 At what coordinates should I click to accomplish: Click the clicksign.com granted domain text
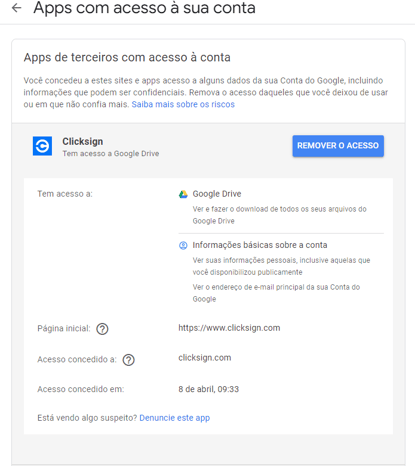pyautogui.click(x=205, y=358)
